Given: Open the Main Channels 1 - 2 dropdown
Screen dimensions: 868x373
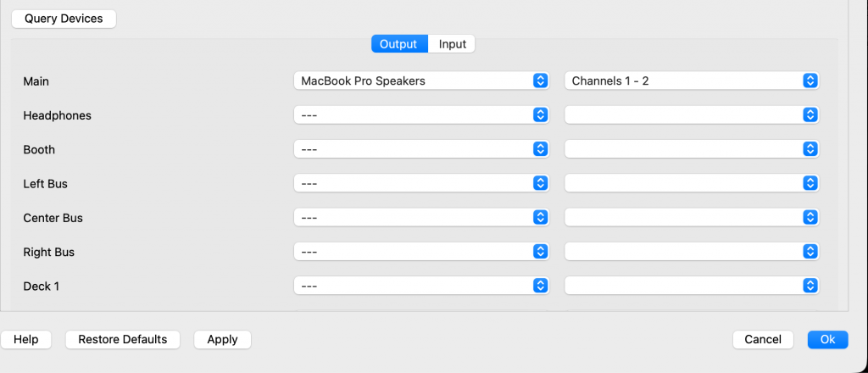Looking at the screenshot, I should 692,81.
